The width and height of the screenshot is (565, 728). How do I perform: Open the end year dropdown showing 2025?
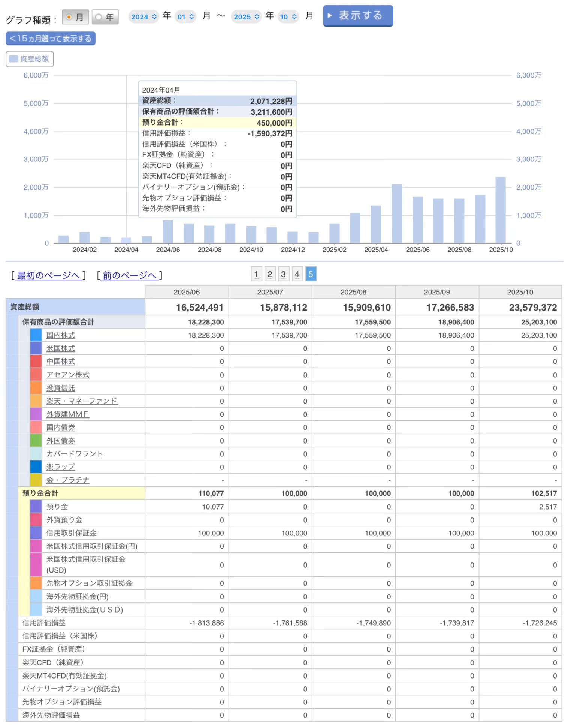coord(246,17)
